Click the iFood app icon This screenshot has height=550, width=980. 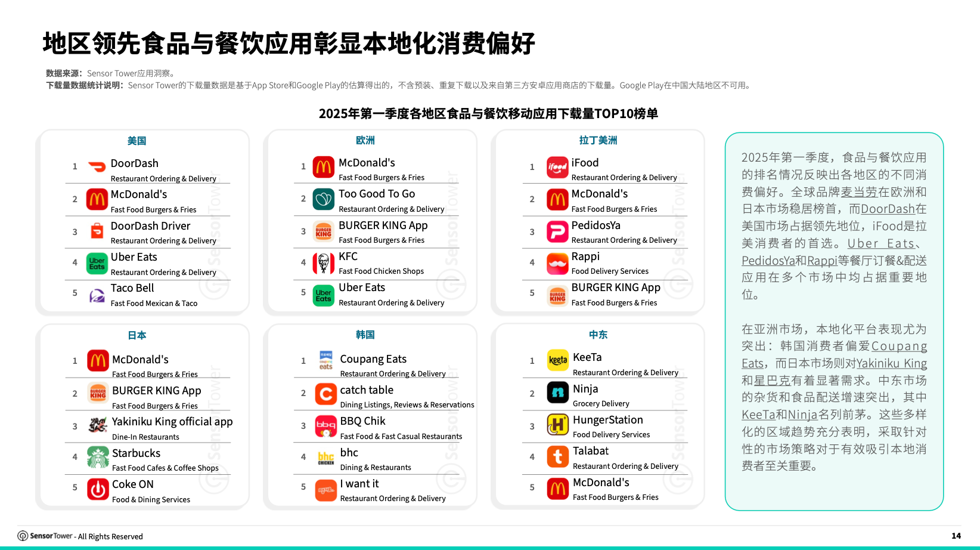557,168
